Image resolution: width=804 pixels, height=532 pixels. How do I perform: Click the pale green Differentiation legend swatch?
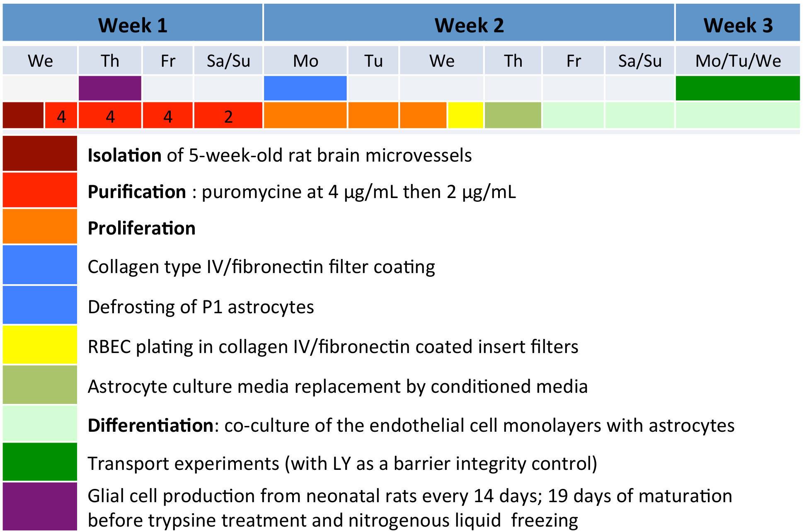tap(40, 424)
